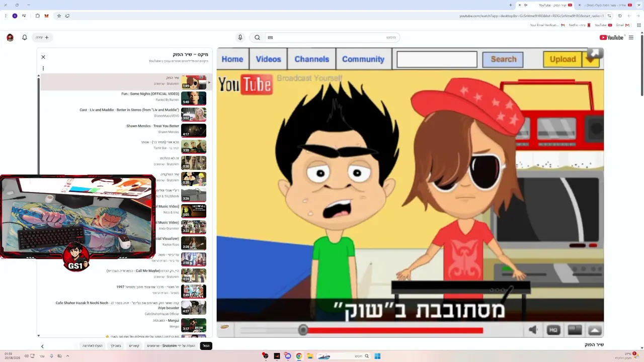Click the Home tab in the video
Screen dimensions: 644x362
pyautogui.click(x=232, y=59)
